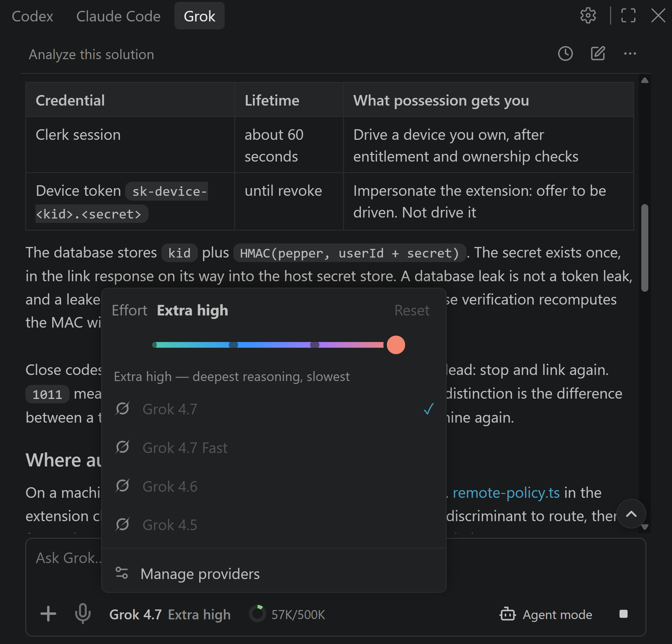
Task: Switch to the Claude Code tab
Action: 118,16
